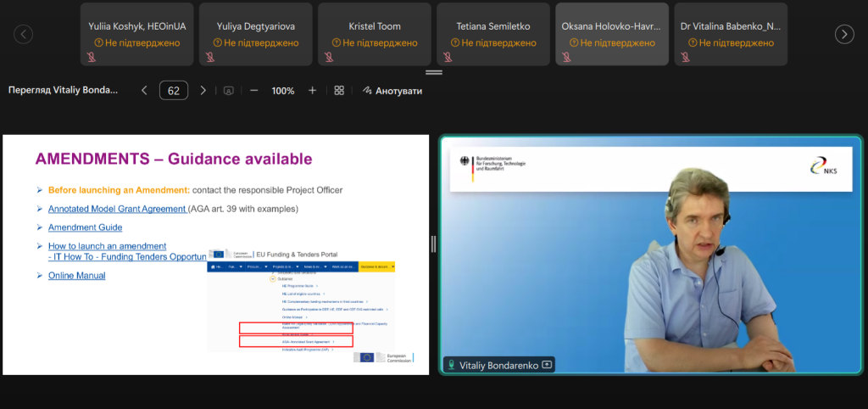The height and width of the screenshot is (409, 868).
Task: Click the screen share icon after Vitaliy Bondarenko
Action: click(547, 365)
